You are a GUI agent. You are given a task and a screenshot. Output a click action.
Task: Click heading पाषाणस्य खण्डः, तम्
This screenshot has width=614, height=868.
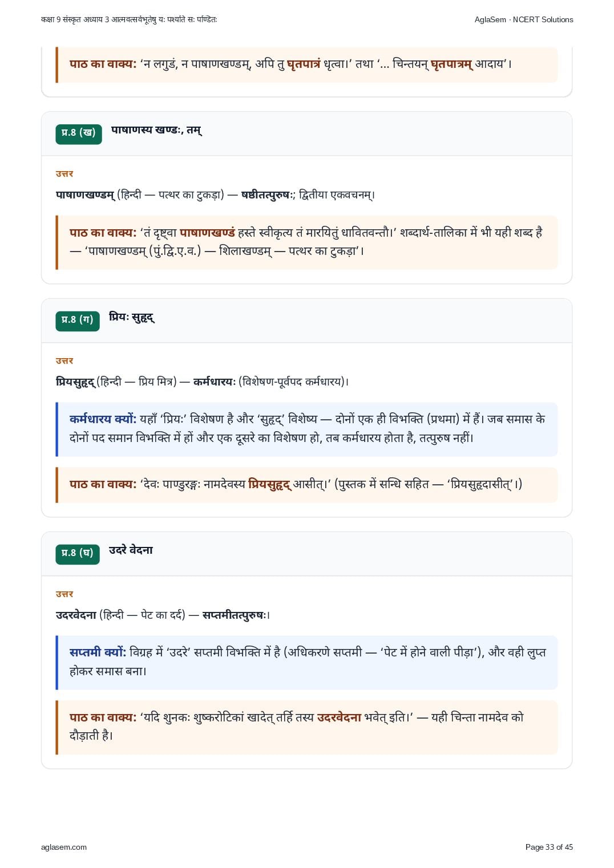pyautogui.click(x=156, y=130)
